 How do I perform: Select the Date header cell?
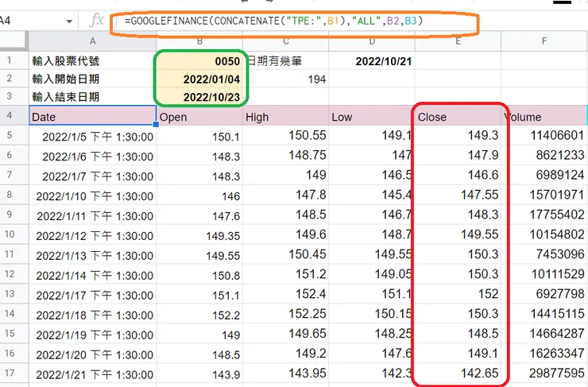93,115
